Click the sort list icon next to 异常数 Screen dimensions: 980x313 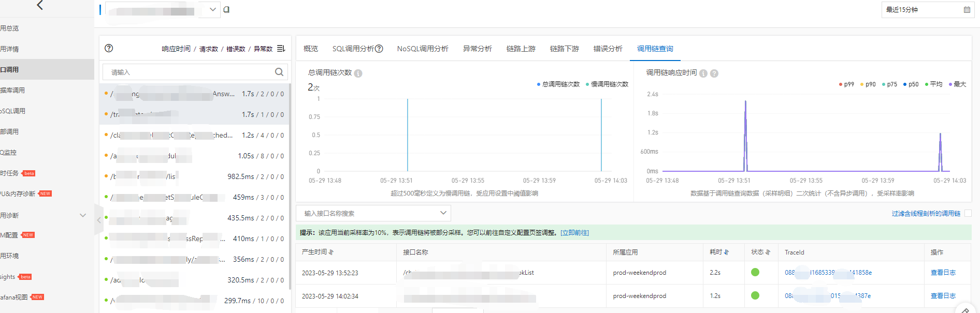click(x=281, y=49)
